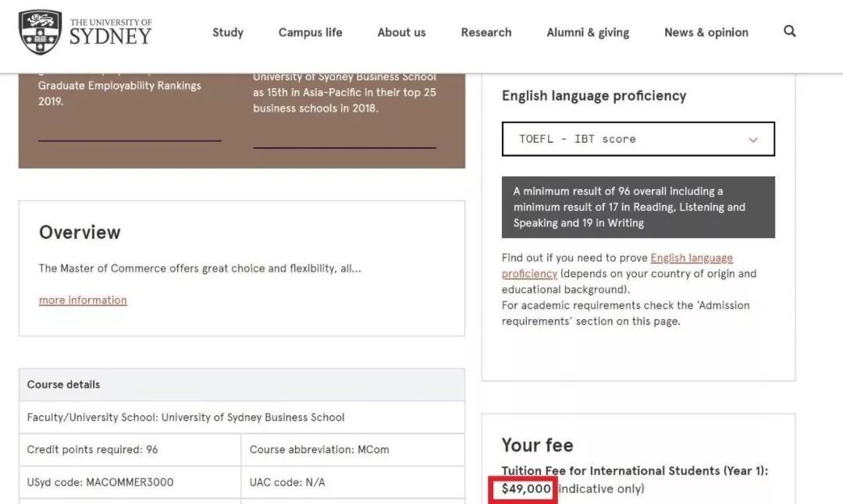This screenshot has height=504, width=843.
Task: Open the search magnifier icon
Action: pyautogui.click(x=789, y=31)
